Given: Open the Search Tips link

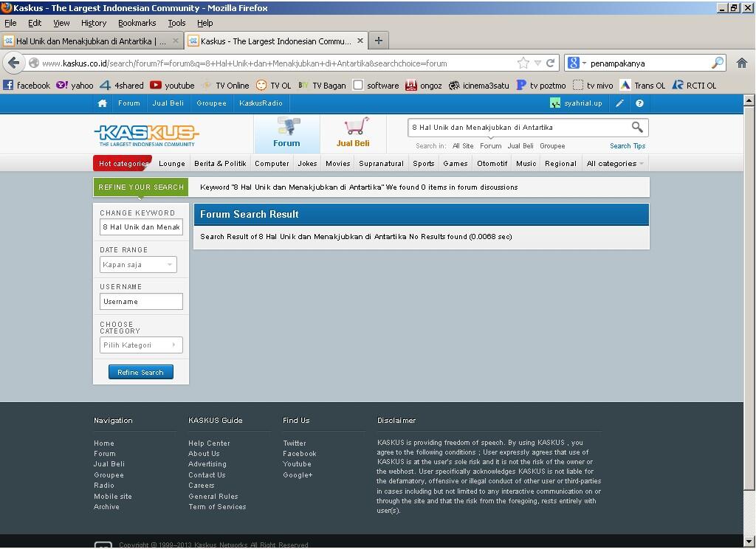Looking at the screenshot, I should point(628,145).
